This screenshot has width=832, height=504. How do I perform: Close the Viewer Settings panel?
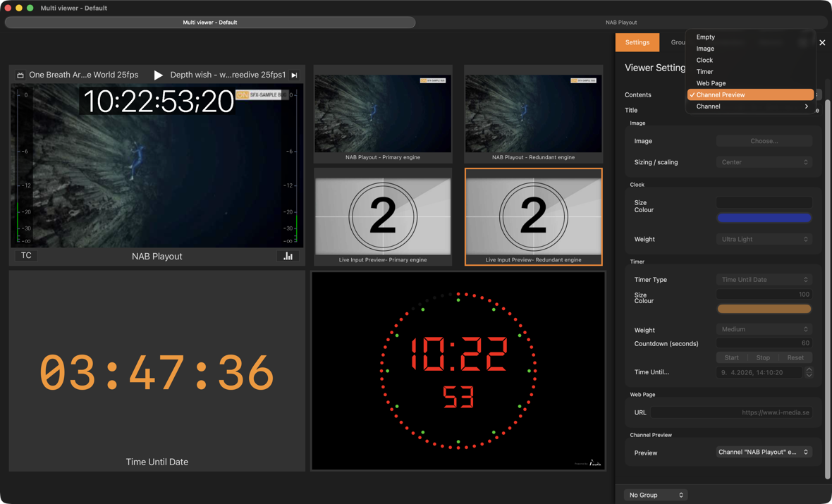pyautogui.click(x=822, y=42)
